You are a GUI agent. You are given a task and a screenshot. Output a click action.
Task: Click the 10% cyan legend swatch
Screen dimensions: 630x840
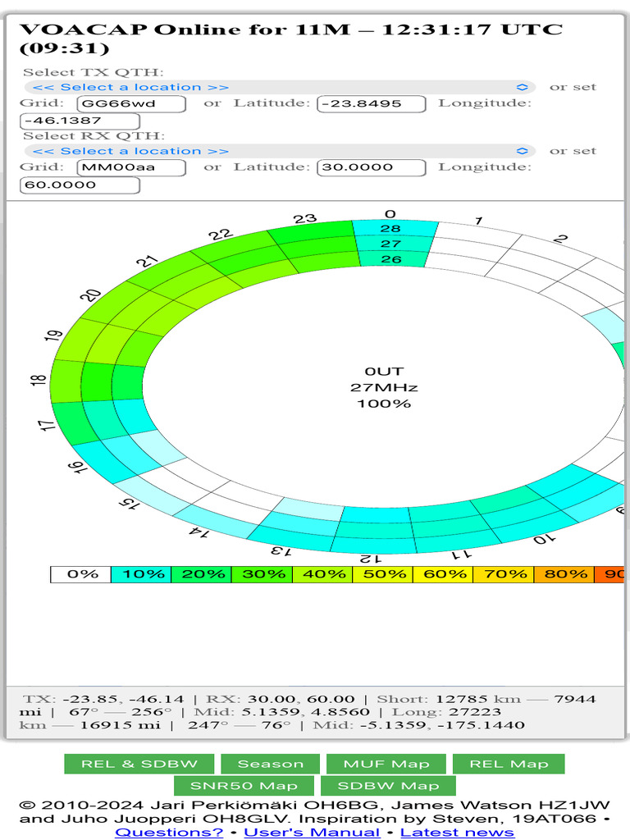(141, 574)
